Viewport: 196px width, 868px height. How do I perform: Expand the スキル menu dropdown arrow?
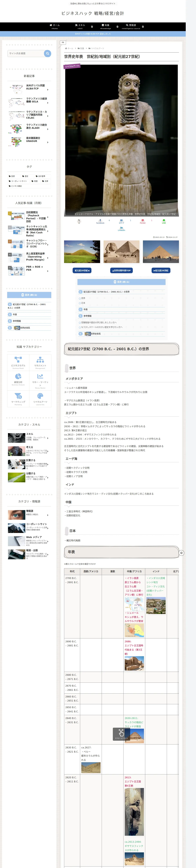(x=92, y=27)
